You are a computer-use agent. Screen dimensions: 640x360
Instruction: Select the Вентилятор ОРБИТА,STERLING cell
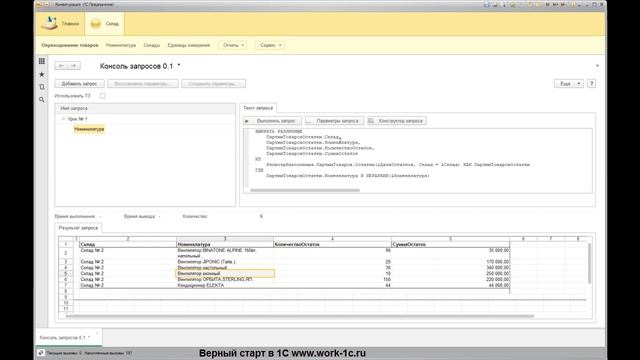[x=225, y=280]
